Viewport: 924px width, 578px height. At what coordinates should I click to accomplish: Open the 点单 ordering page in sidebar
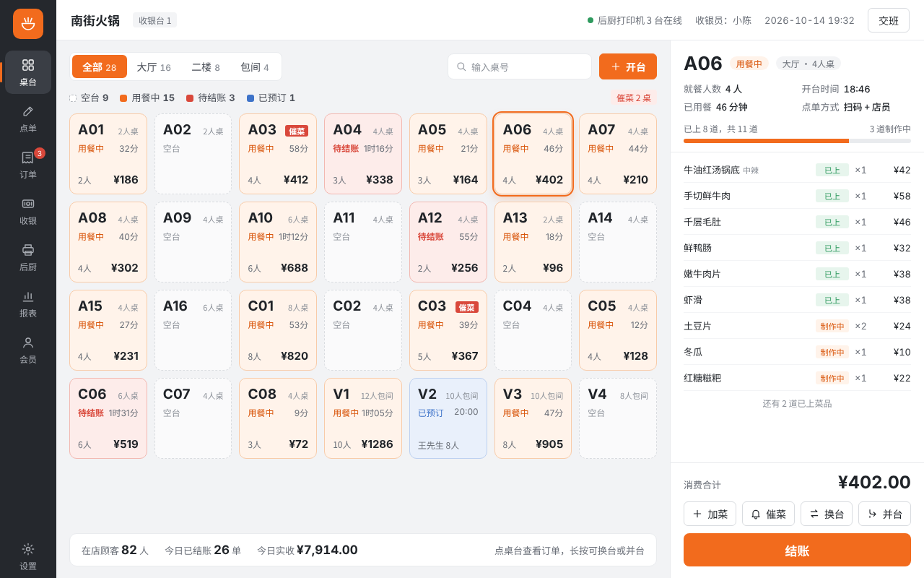click(28, 118)
